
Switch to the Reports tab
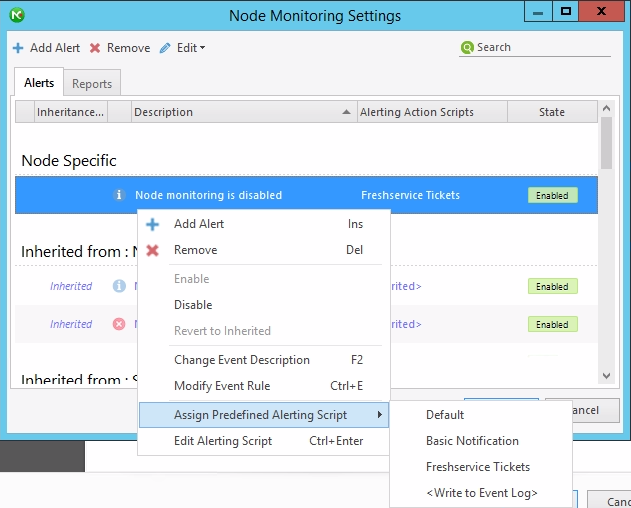(x=92, y=84)
